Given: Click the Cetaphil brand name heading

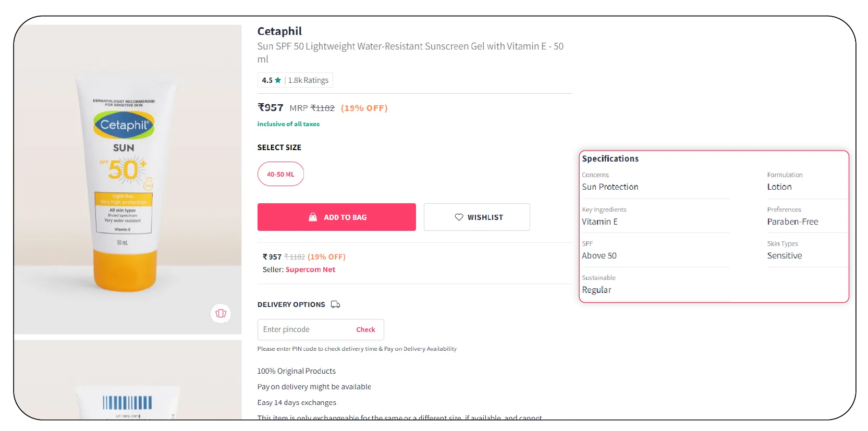Looking at the screenshot, I should (279, 31).
